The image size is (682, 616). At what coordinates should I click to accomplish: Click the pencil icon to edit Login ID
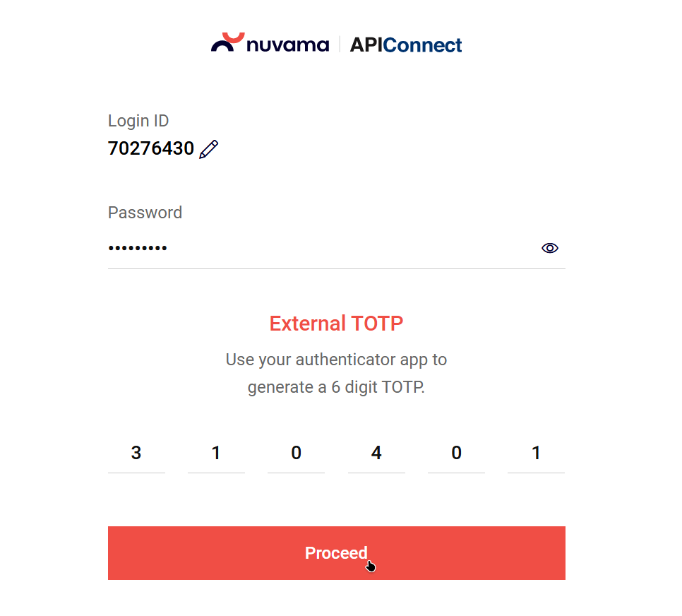[x=209, y=149]
